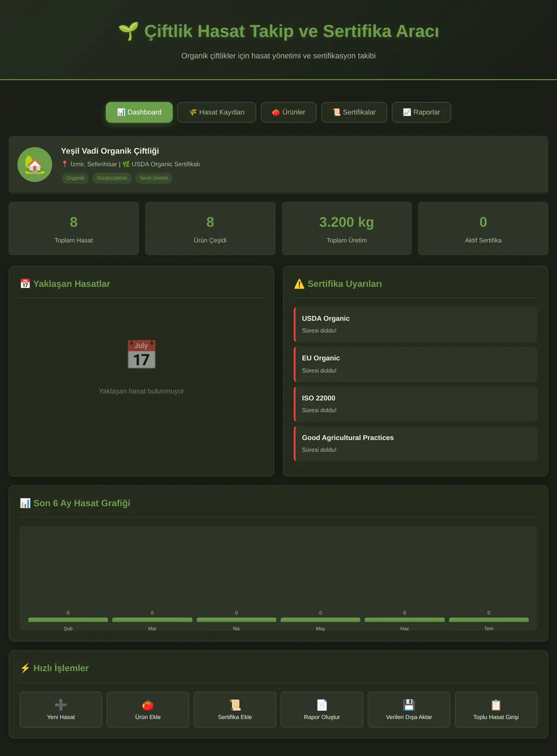The image size is (557, 756).
Task: Click the lightning icon beside Hızlı İşlemler
Action: (x=25, y=668)
